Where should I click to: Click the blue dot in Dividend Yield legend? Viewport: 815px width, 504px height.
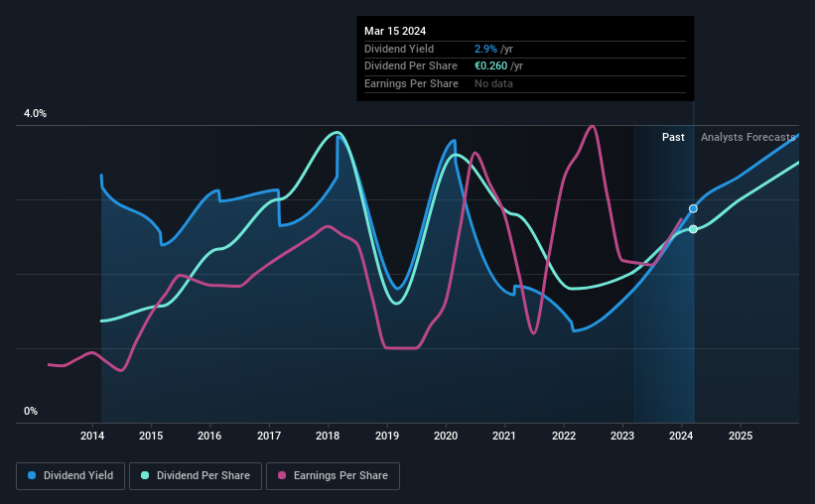(32, 475)
